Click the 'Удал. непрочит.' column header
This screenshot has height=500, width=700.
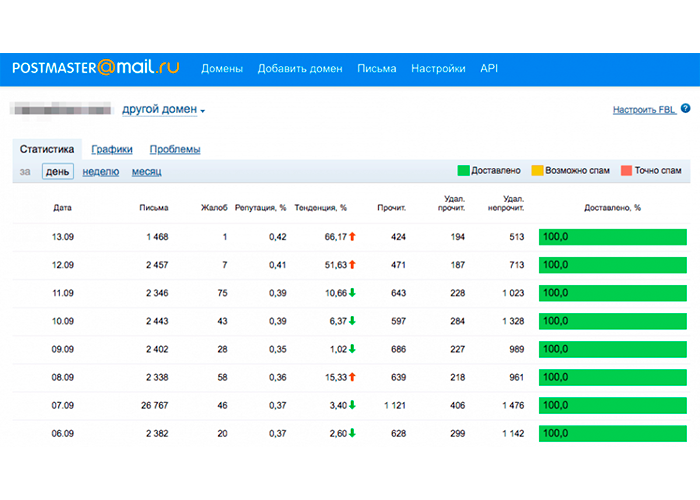pos(506,203)
